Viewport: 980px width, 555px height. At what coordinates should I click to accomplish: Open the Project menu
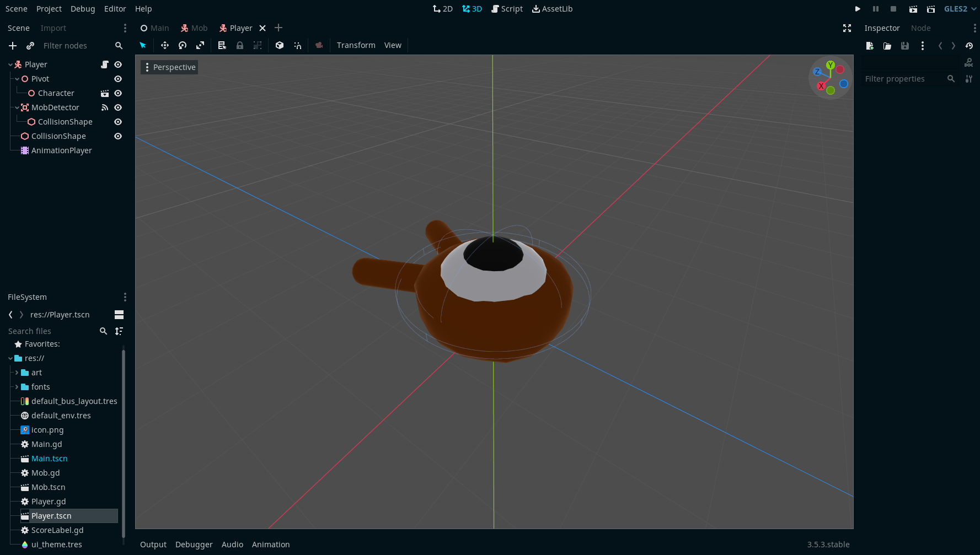click(49, 9)
